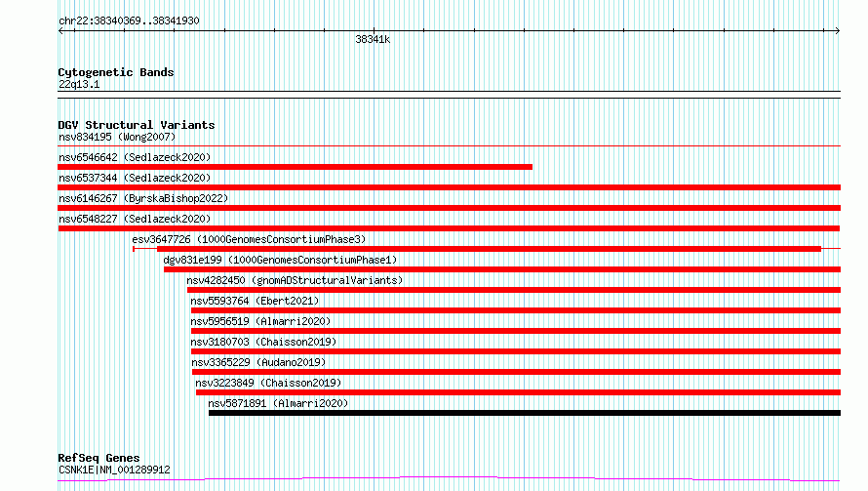Viewport: 868px width, 491px height.
Task: Click the red bar of nsv6548227
Action: [449, 228]
